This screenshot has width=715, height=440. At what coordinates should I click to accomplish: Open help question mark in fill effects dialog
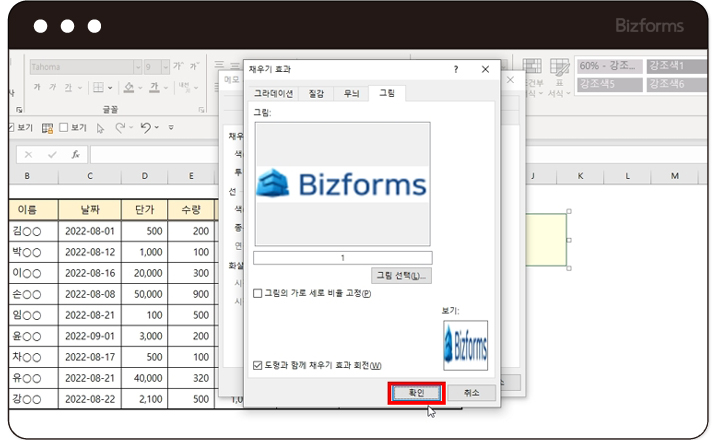coord(456,69)
